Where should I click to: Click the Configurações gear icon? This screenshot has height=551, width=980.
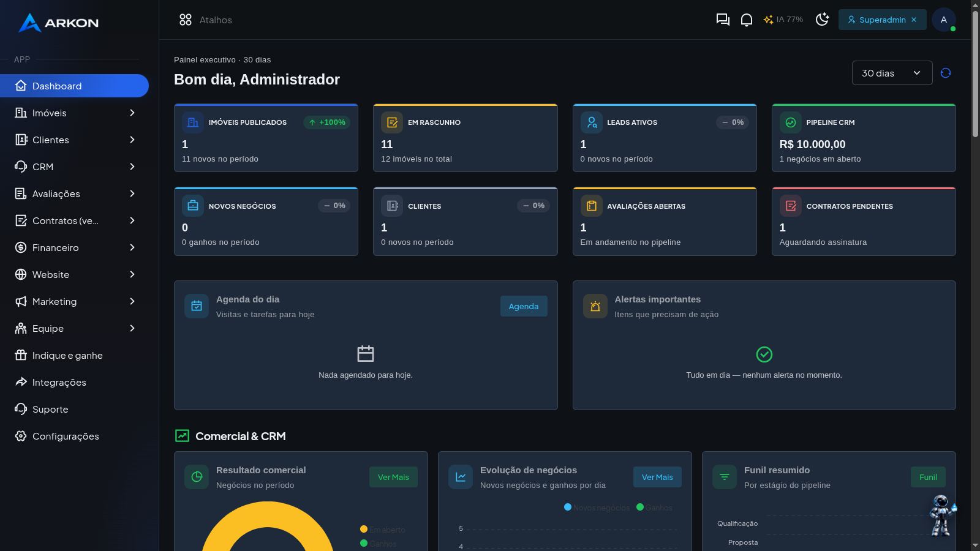tap(21, 436)
